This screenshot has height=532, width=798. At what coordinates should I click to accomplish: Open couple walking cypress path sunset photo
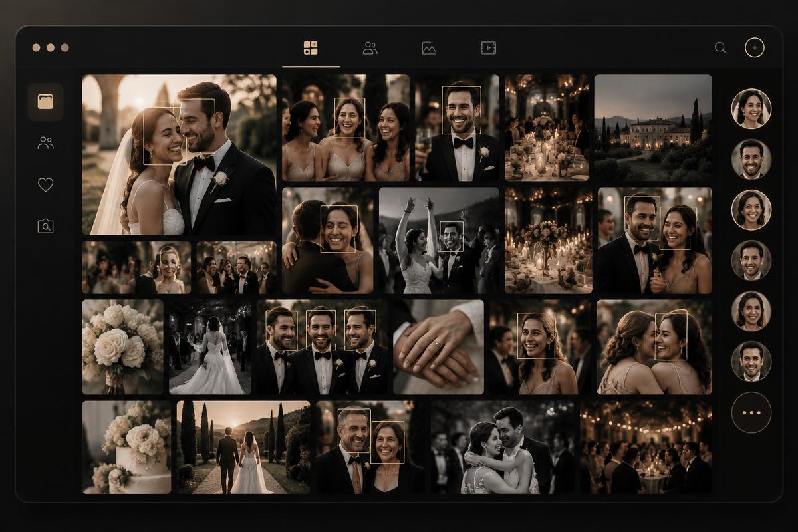243,447
